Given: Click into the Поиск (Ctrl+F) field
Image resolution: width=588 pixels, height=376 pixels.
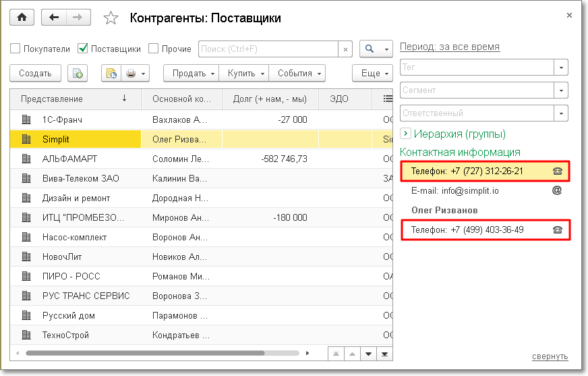Looking at the screenshot, I should [268, 49].
